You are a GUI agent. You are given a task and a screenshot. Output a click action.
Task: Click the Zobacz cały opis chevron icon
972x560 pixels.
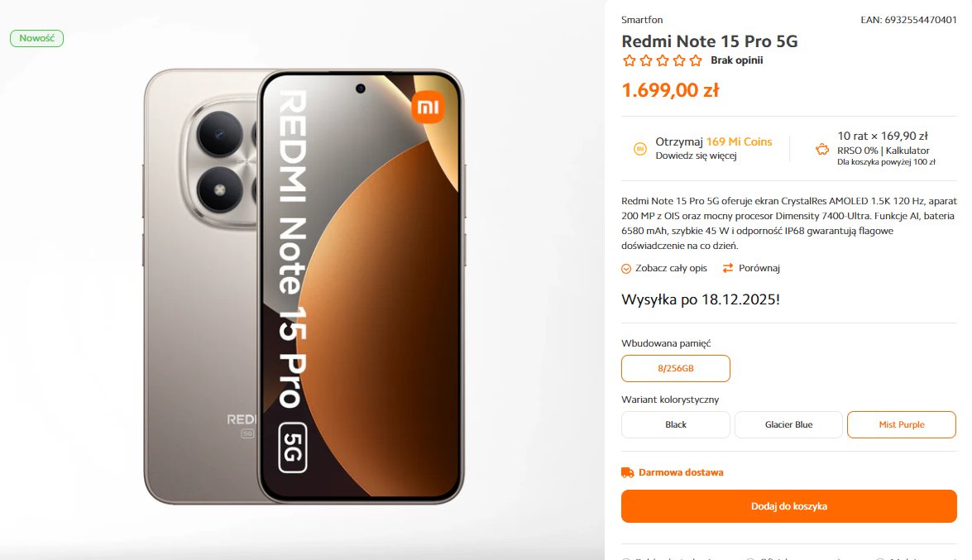tap(626, 269)
